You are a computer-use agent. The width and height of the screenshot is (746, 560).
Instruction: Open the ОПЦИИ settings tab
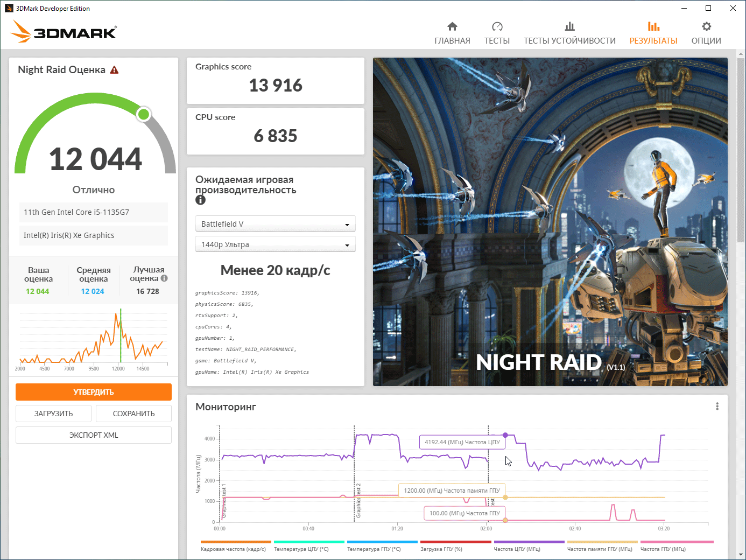tap(706, 33)
